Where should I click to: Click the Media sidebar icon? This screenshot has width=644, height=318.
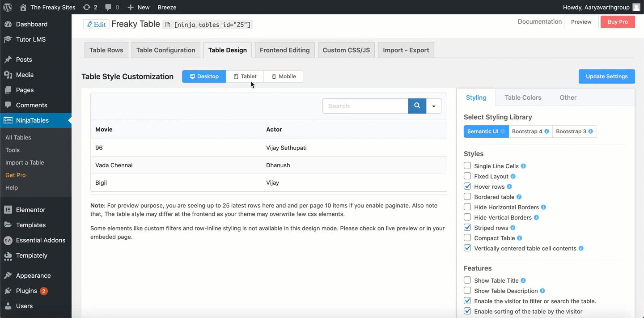tap(8, 75)
